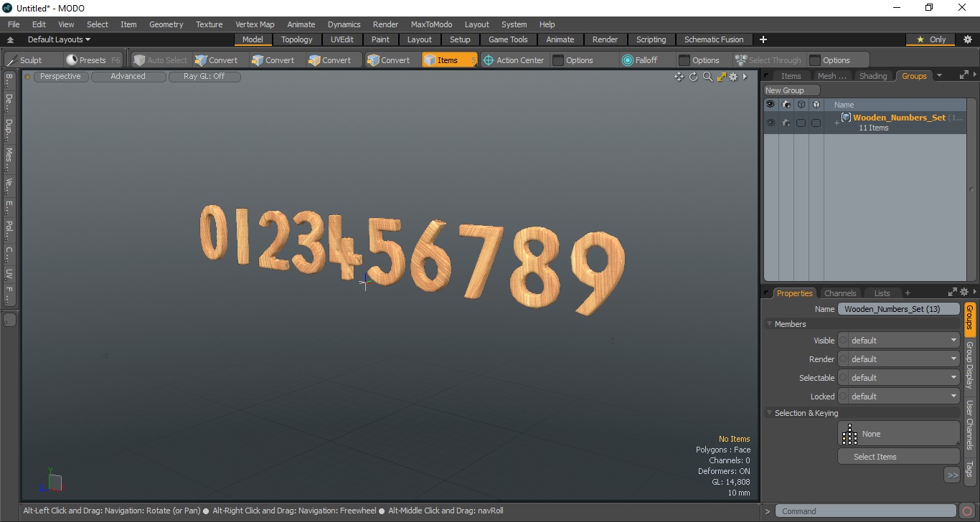Expand the Groups panel with the maximize icon

[x=963, y=75]
